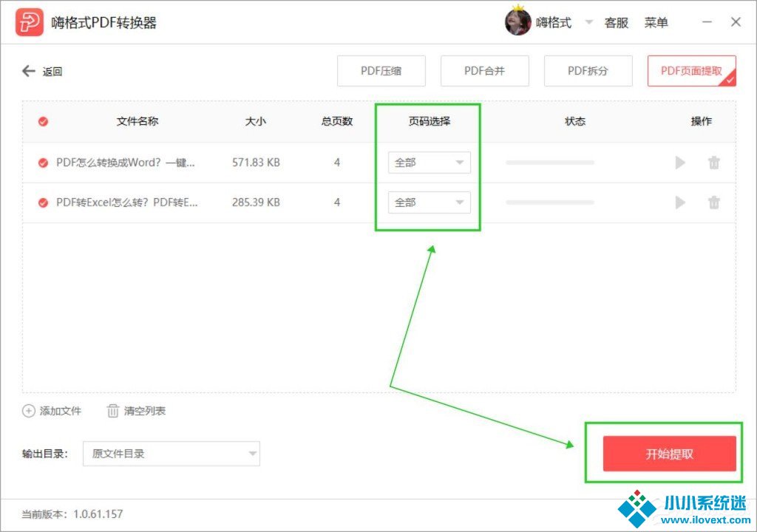Uncheck the PDF怎么转换成Word file checkbox
Screen dimensions: 757x532
43,163
